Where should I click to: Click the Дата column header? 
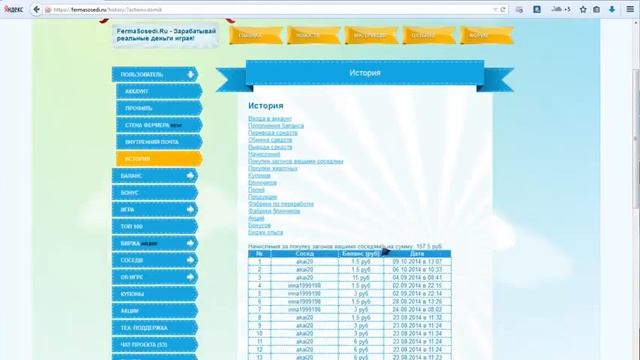point(417,254)
